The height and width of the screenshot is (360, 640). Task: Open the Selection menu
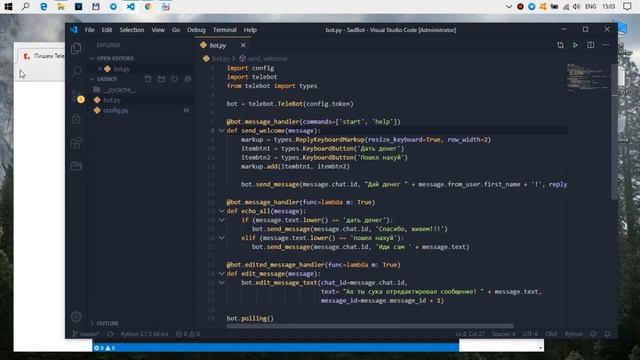(131, 30)
